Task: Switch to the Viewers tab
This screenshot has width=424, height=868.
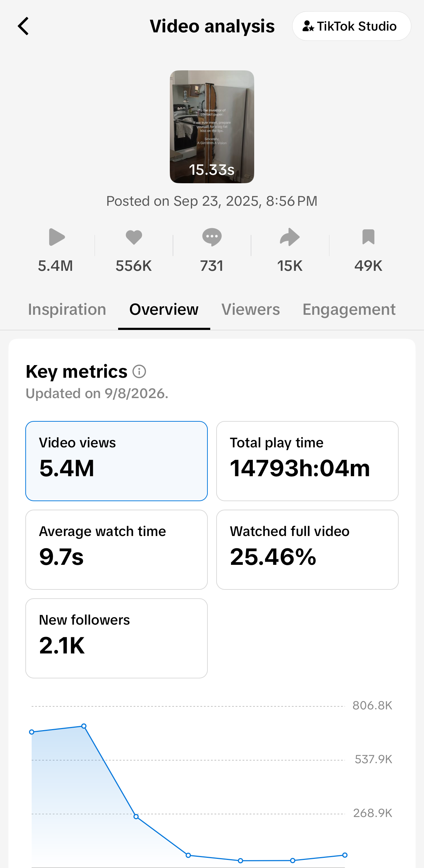Action: (x=251, y=309)
